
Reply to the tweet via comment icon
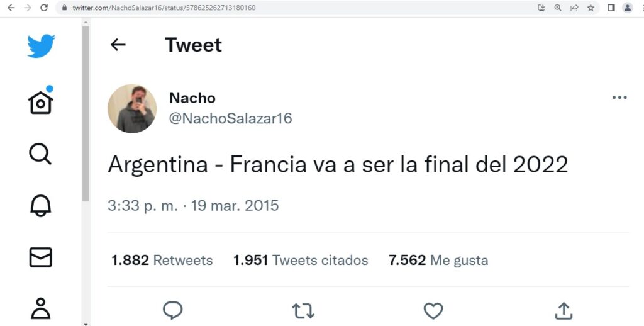pos(173,310)
